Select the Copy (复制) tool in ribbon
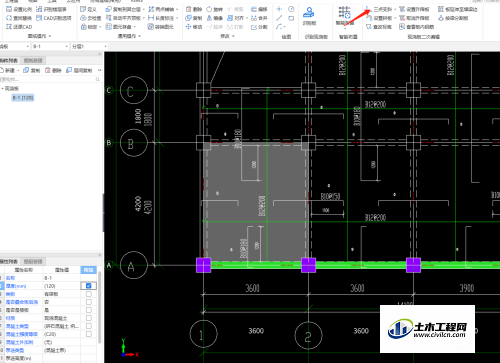This screenshot has width=500, height=363. point(194,18)
